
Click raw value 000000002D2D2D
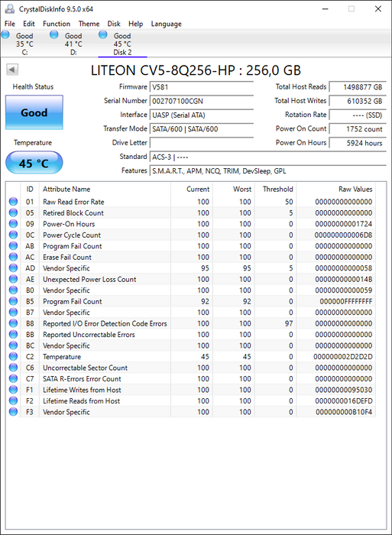pos(343,357)
